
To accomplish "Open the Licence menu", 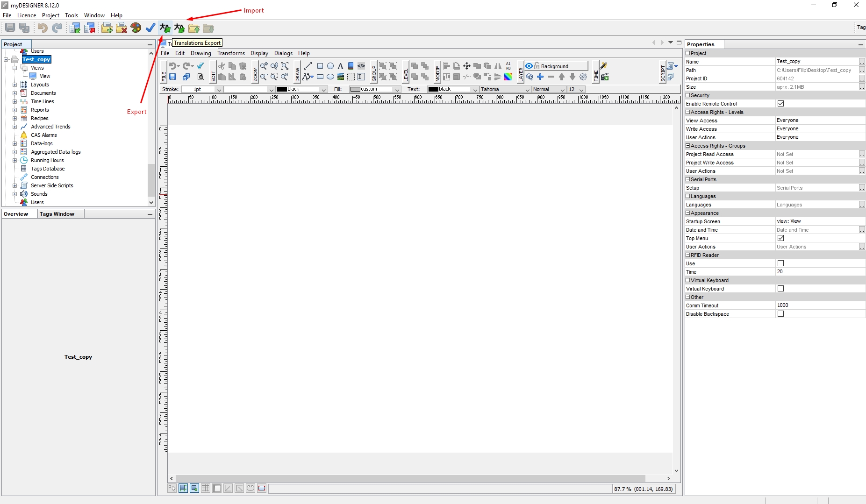I will [x=27, y=15].
